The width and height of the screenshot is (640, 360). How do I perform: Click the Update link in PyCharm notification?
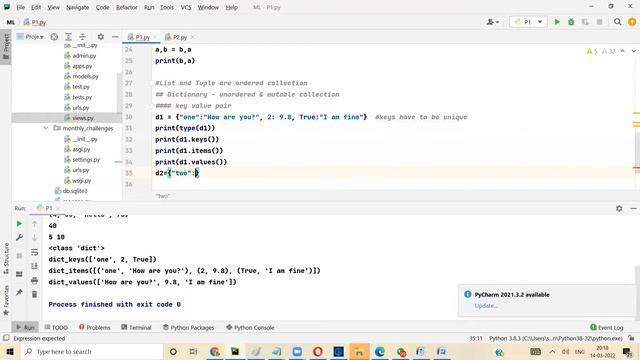[486, 306]
